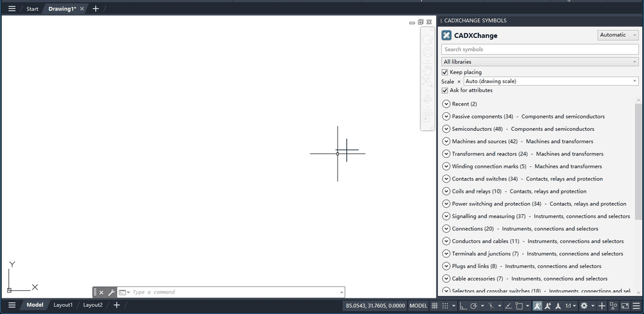Open status bar Customization menu
644x314 pixels.
click(x=636, y=306)
